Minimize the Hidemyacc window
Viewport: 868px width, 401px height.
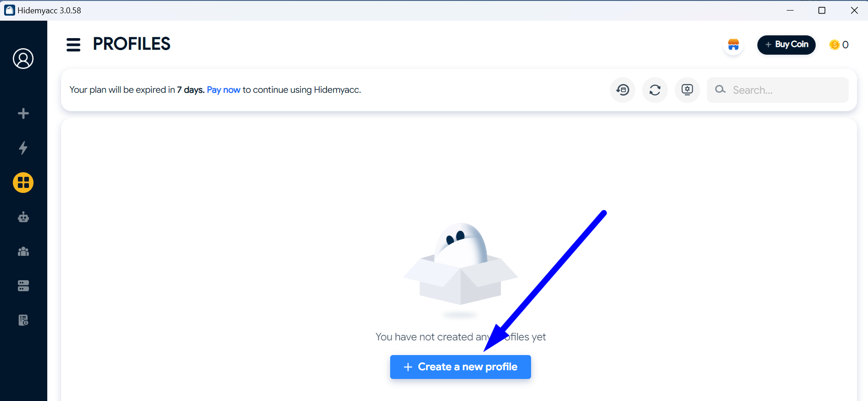790,10
